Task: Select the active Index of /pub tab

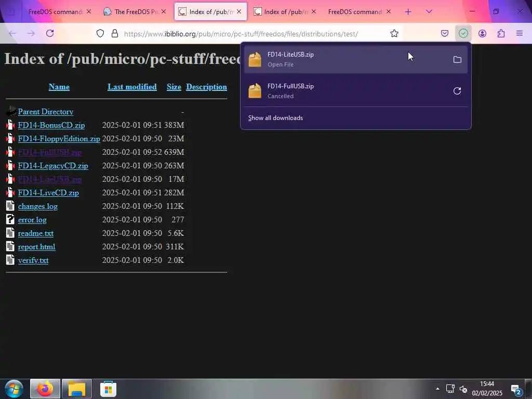Action: 210,12
